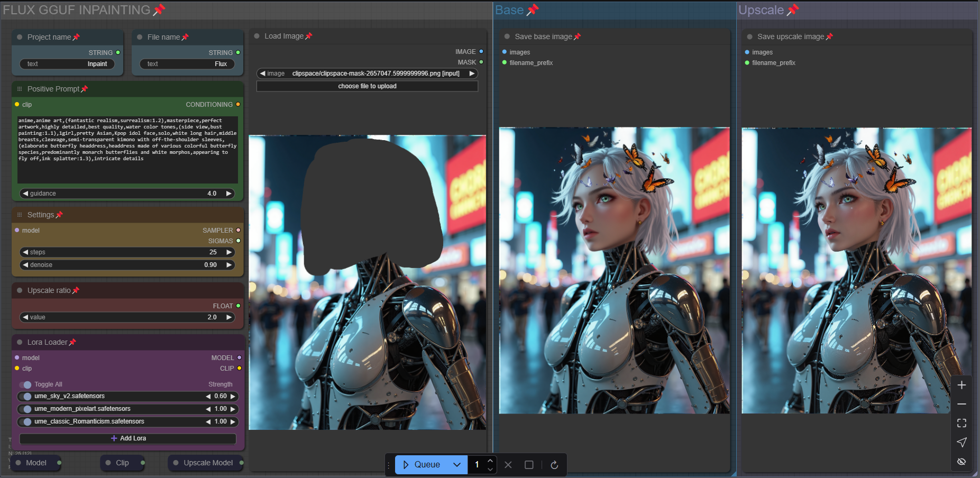This screenshot has height=478, width=980.
Task: Click the pin icon beside Upscale title
Action: coord(792,10)
